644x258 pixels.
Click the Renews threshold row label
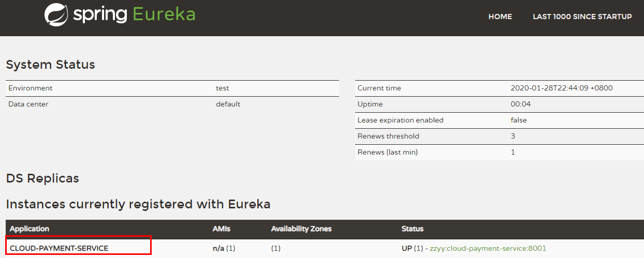tap(388, 136)
